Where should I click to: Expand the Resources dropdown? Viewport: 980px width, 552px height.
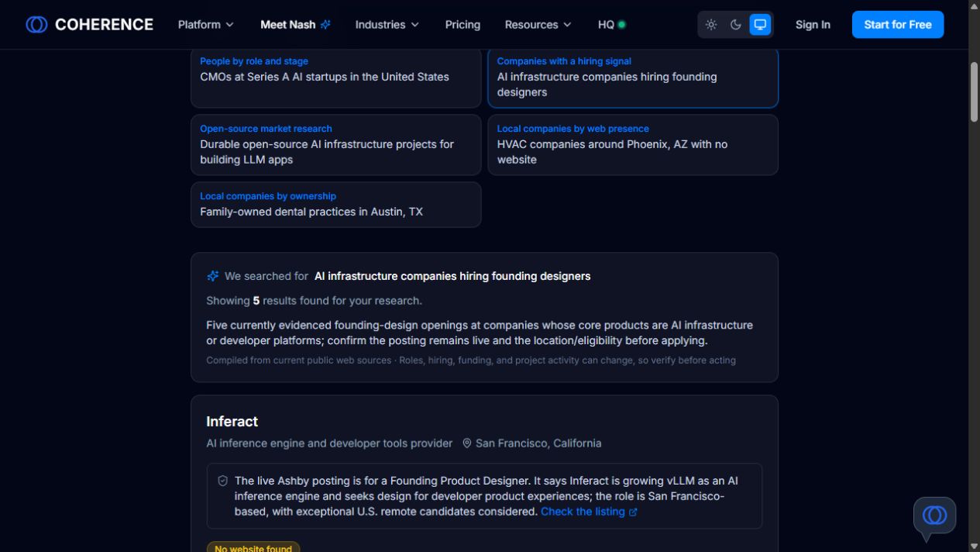click(x=538, y=25)
